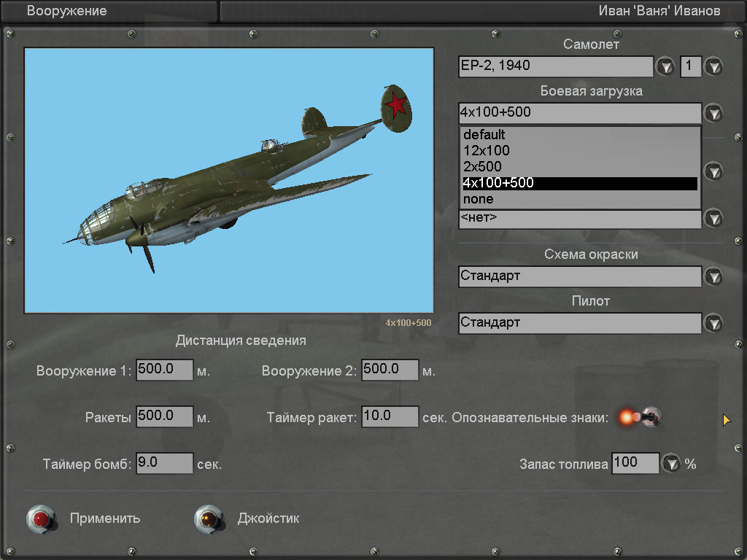Click the Джойстик text label

268,518
